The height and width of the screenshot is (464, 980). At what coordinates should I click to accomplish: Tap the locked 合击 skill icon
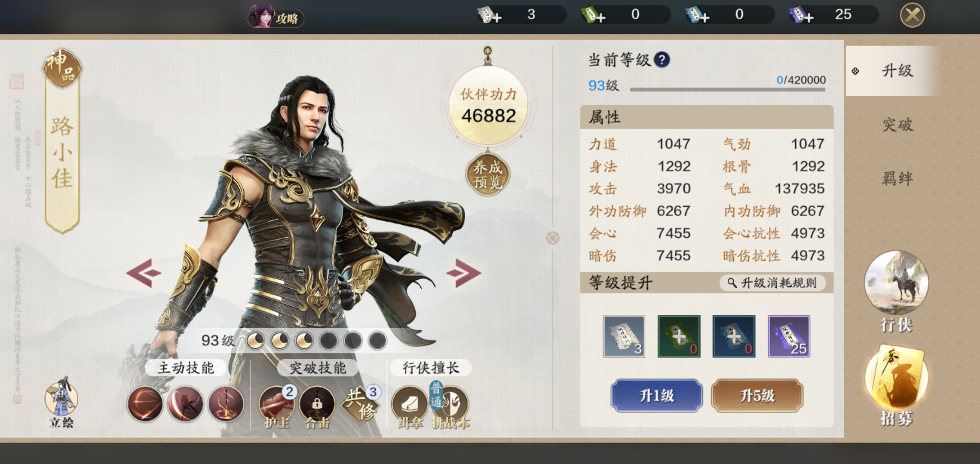317,406
